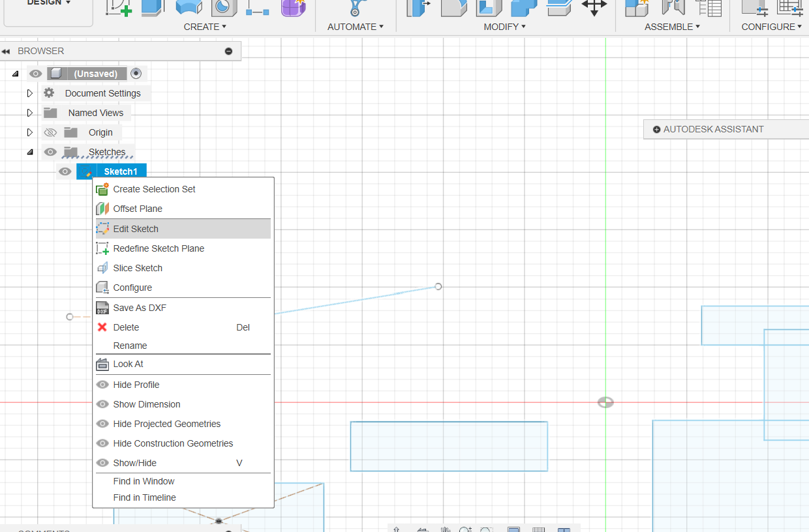809x532 pixels.
Task: Click the New Component icon in Assemble
Action: [x=637, y=7]
